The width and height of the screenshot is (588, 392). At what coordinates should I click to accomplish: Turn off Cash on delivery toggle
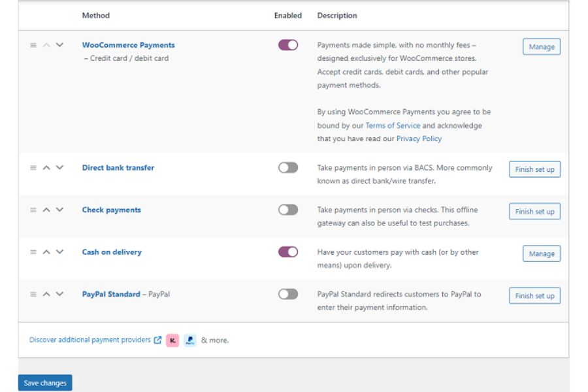(288, 252)
